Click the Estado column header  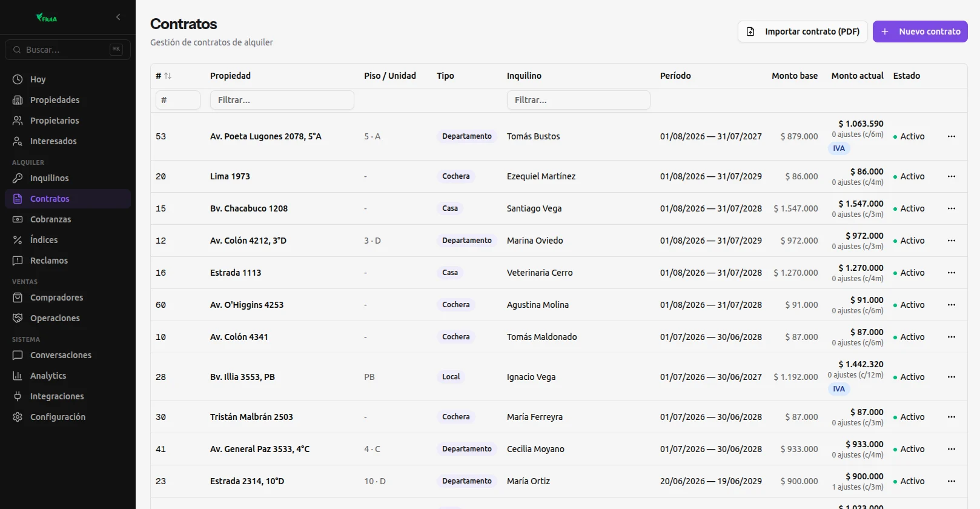click(907, 76)
